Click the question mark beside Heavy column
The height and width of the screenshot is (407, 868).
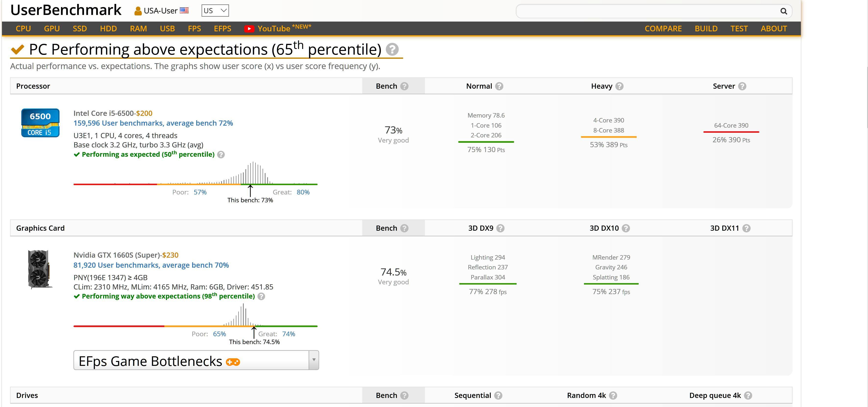click(619, 86)
